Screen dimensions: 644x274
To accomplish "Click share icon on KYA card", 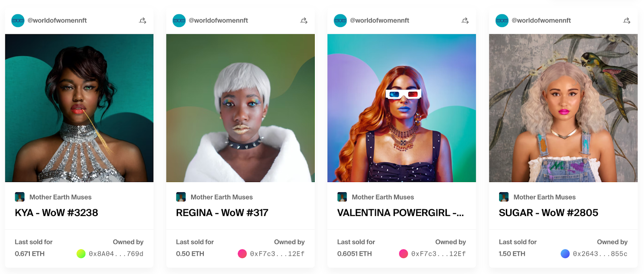I will [142, 21].
